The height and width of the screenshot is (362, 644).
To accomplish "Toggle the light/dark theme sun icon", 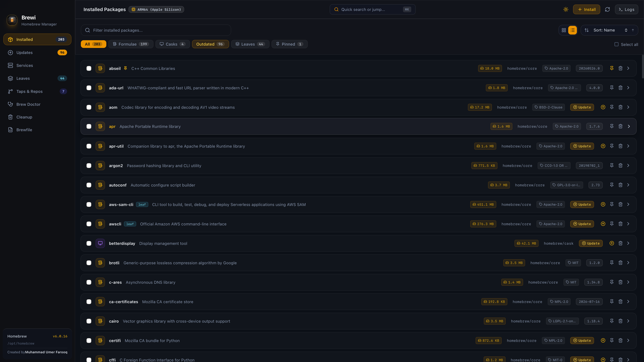I will click(x=566, y=10).
